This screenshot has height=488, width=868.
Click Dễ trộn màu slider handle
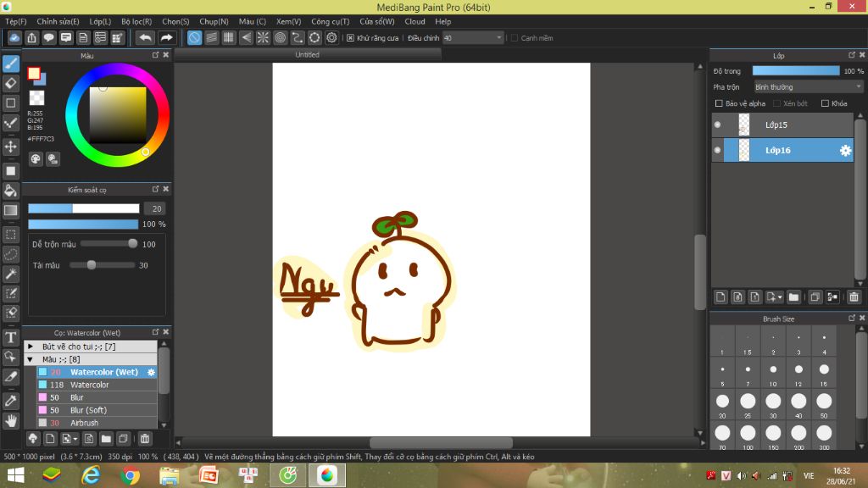pos(132,243)
